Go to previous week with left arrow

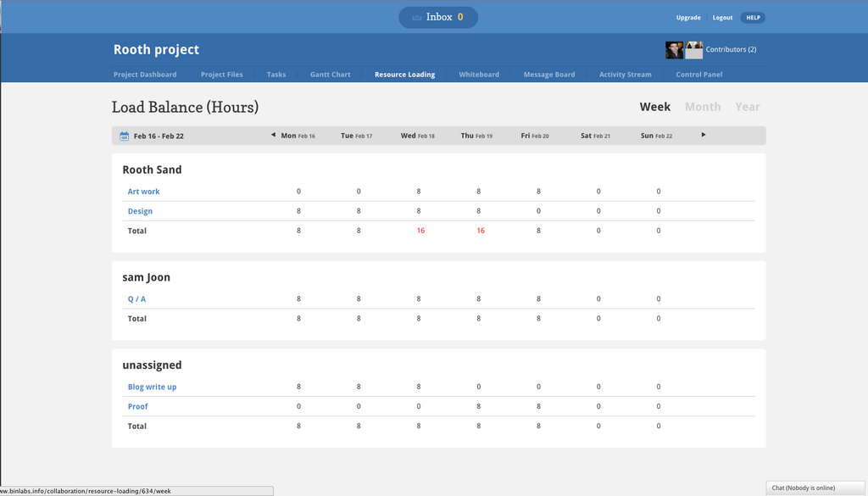click(x=273, y=135)
